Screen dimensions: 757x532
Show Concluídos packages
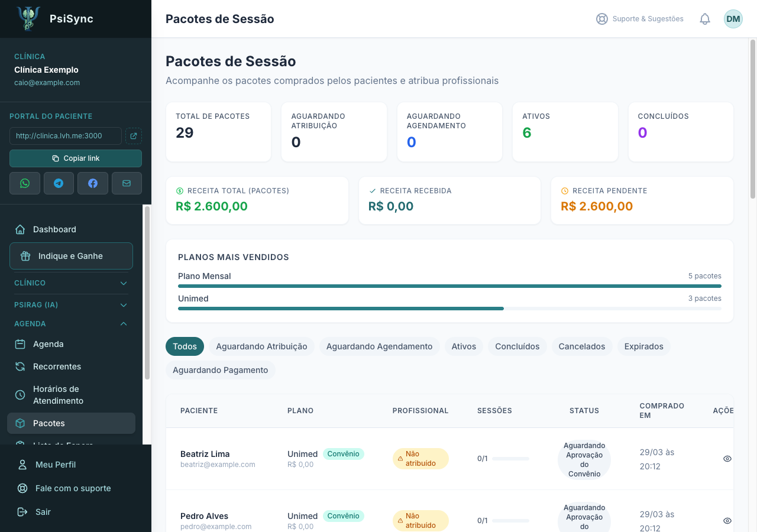coord(517,346)
